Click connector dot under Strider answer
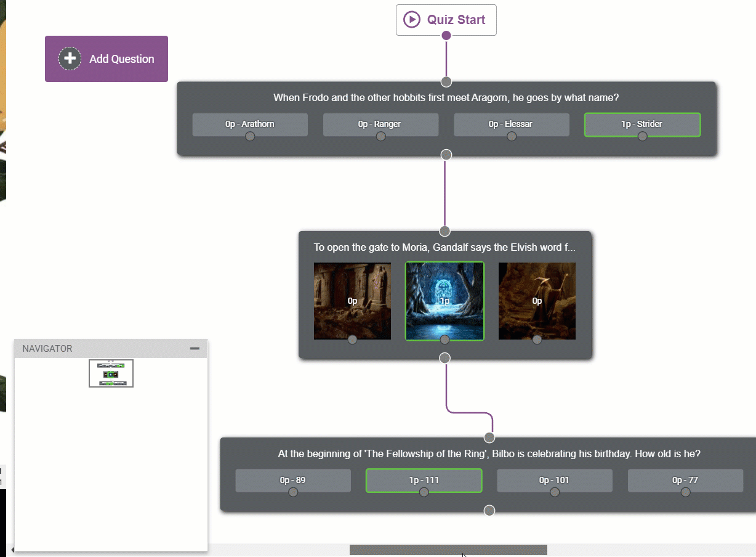This screenshot has width=756, height=557. pos(642,137)
